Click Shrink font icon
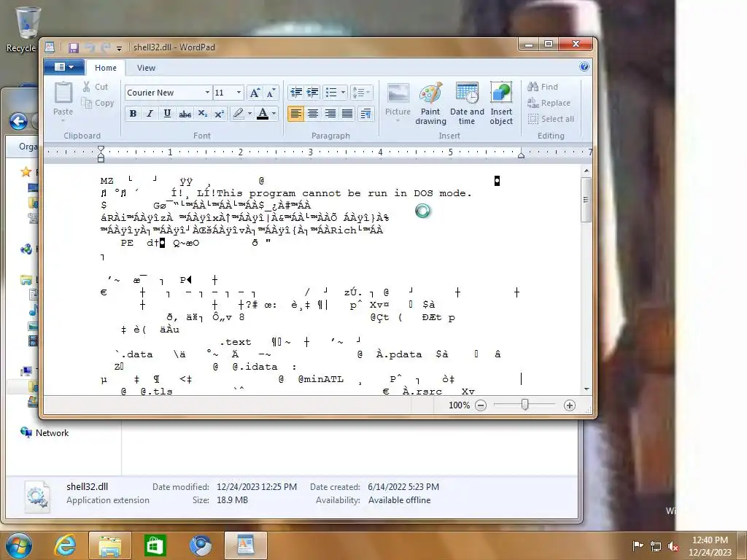The image size is (747, 560). tap(271, 93)
